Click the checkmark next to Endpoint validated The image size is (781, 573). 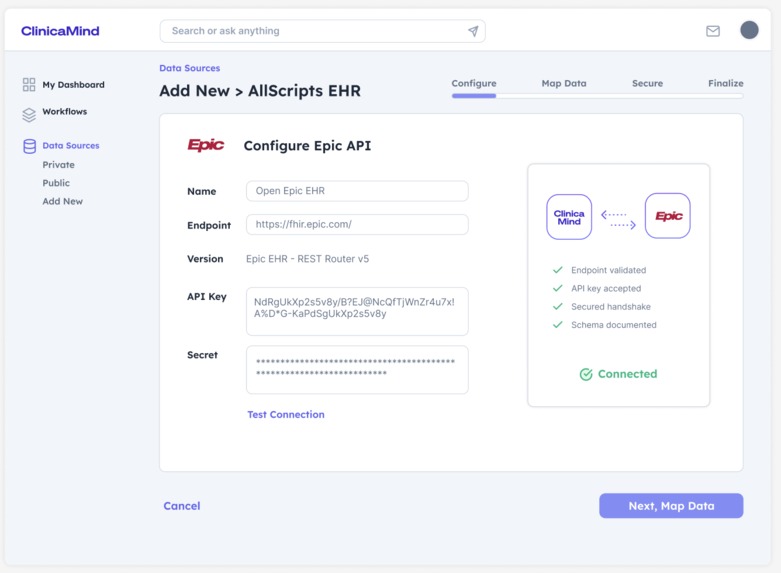point(557,270)
